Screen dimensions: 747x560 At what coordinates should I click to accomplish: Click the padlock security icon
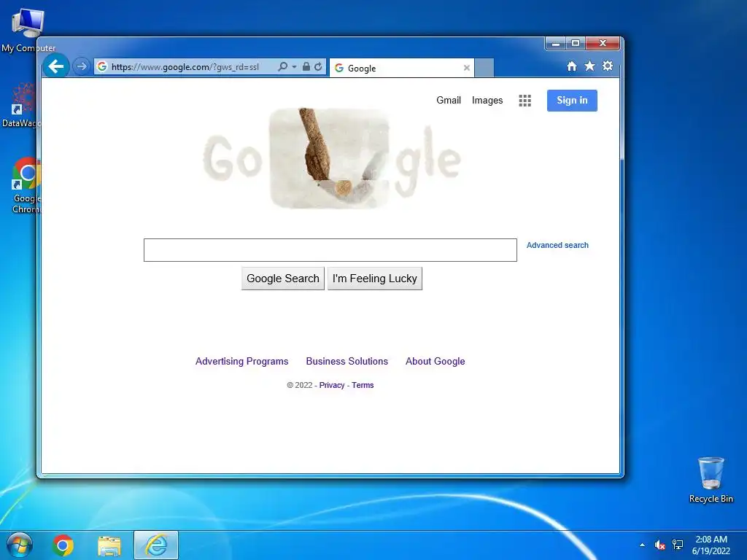pos(306,66)
